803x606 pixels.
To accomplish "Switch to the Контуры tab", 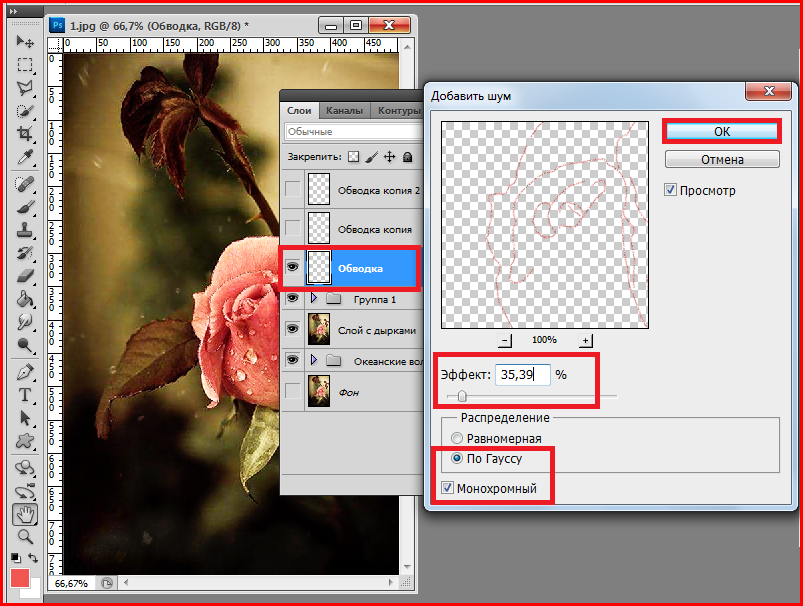I will (397, 111).
